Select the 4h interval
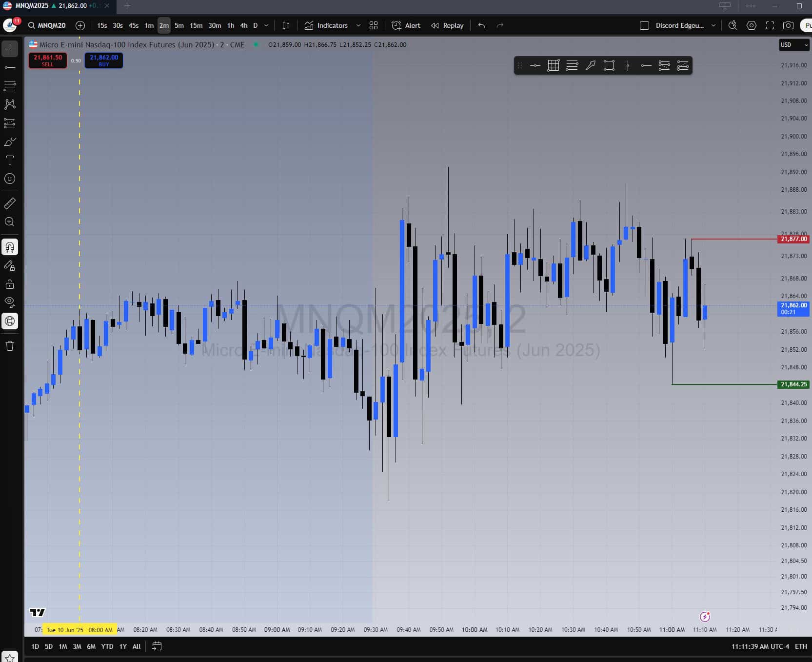This screenshot has width=812, height=662. coord(244,25)
